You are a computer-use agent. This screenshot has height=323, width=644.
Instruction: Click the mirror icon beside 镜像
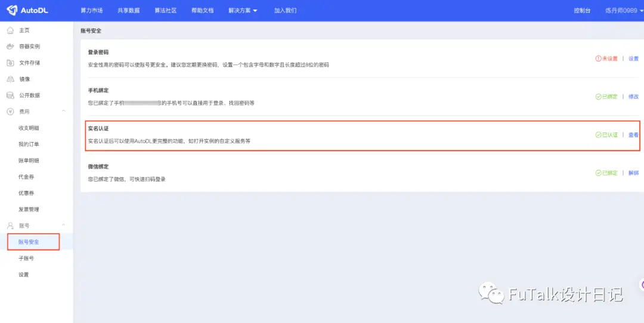pyautogui.click(x=10, y=79)
